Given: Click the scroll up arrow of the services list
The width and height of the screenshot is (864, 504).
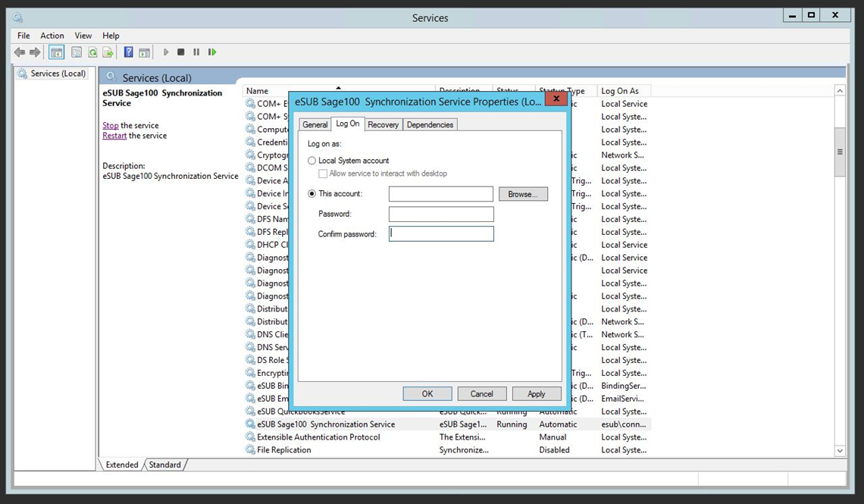Looking at the screenshot, I should pyautogui.click(x=840, y=91).
